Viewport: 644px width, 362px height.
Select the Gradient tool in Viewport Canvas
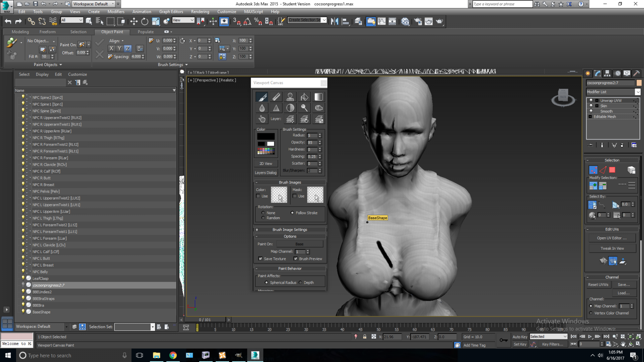click(318, 97)
